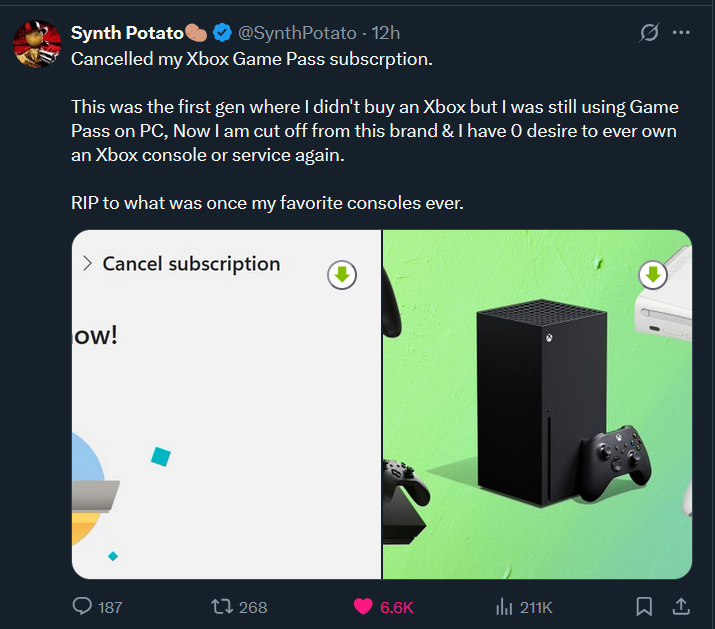Unlike the tweet via the pink heart
Viewport: 715px width, 629px height.
363,606
